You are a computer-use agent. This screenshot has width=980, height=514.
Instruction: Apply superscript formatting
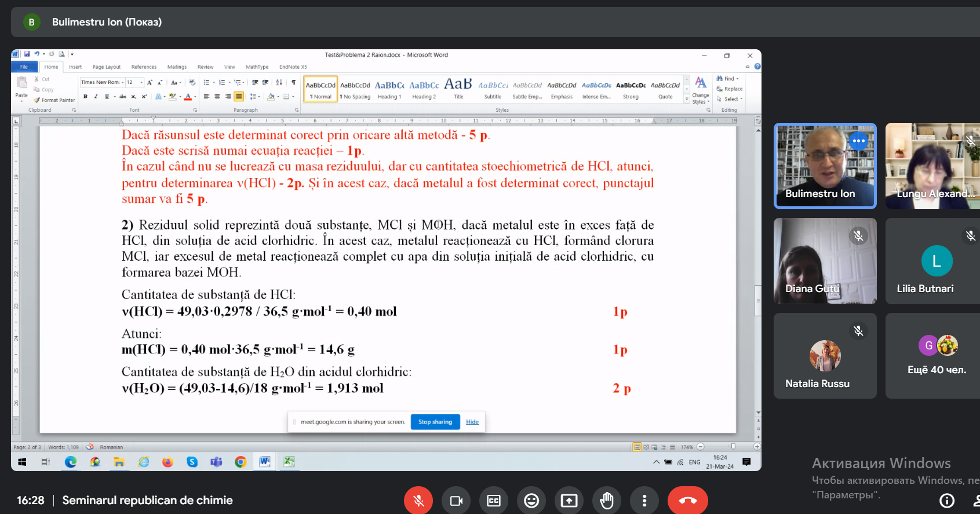pos(144,97)
